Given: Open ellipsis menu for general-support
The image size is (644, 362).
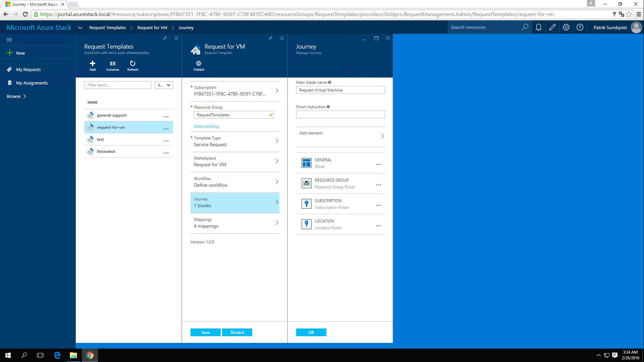Looking at the screenshot, I should (x=166, y=117).
